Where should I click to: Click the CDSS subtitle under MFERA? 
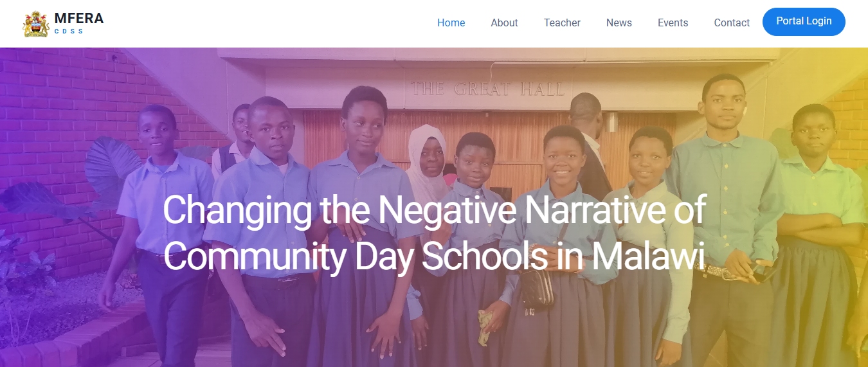(x=69, y=31)
